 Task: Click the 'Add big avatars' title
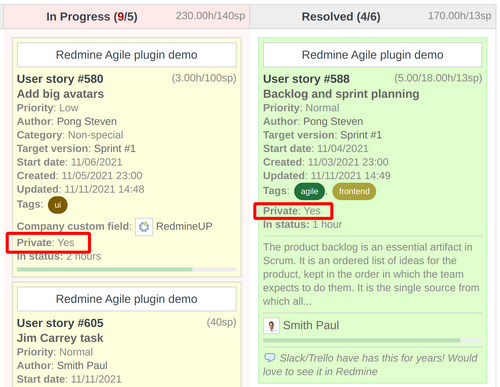click(x=60, y=94)
